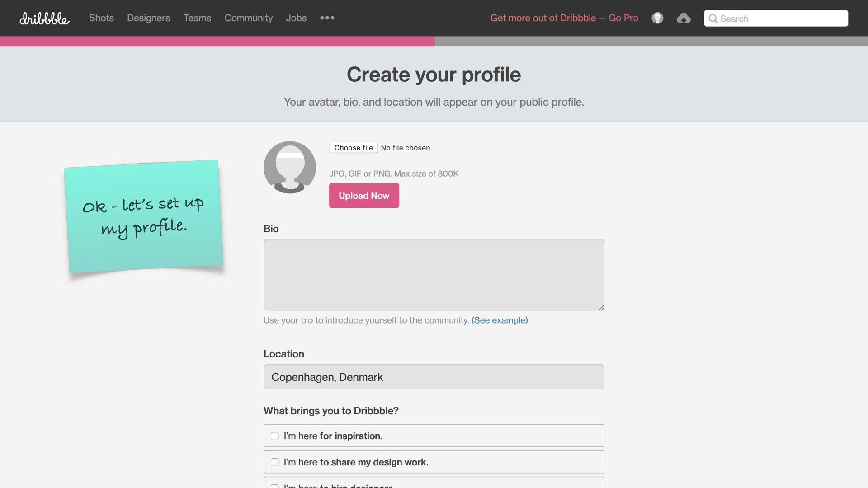Click the Choose file button
The image size is (868, 488).
(x=354, y=148)
